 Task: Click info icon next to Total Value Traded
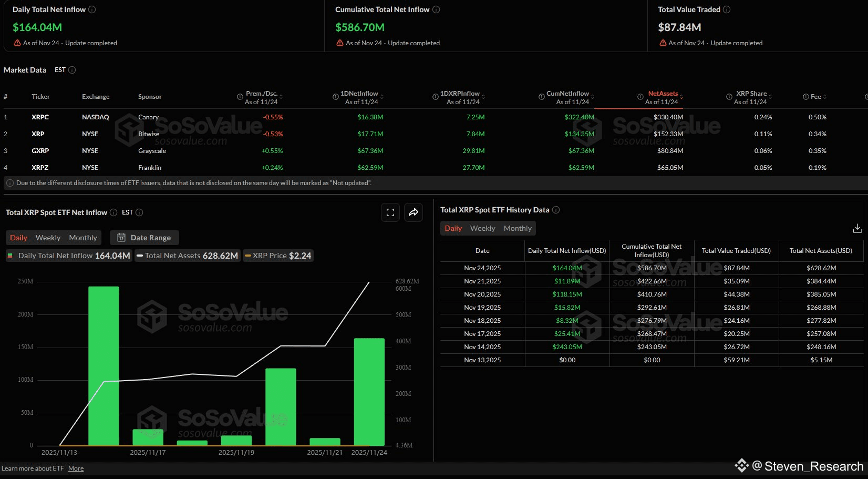pyautogui.click(x=727, y=9)
